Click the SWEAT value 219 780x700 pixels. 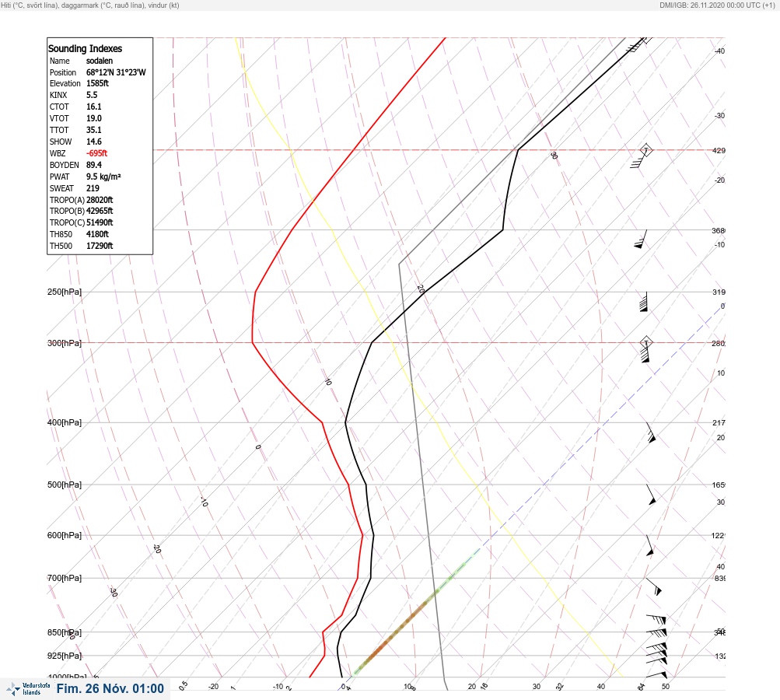93,188
